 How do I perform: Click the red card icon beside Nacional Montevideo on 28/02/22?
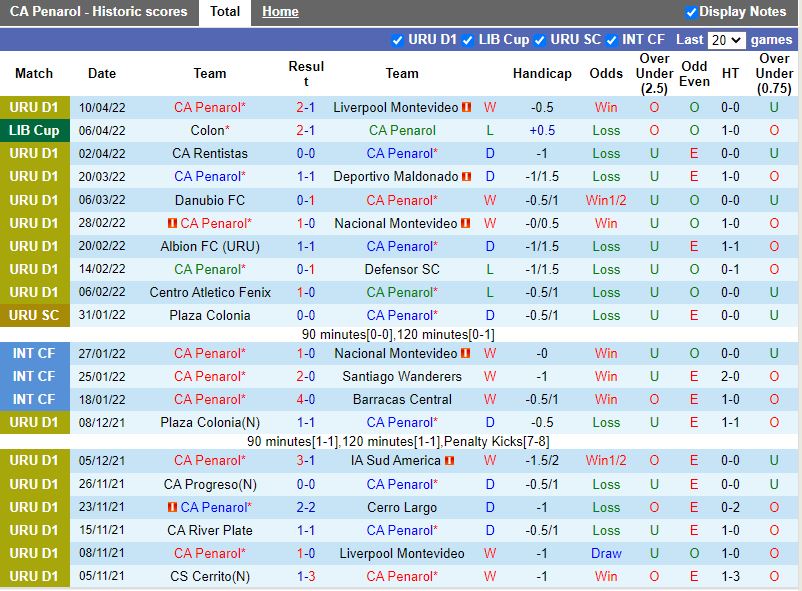[465, 223]
